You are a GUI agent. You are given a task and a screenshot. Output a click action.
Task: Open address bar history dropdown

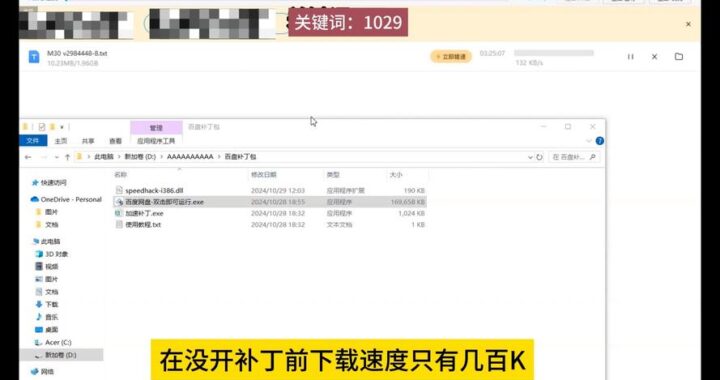click(x=530, y=157)
